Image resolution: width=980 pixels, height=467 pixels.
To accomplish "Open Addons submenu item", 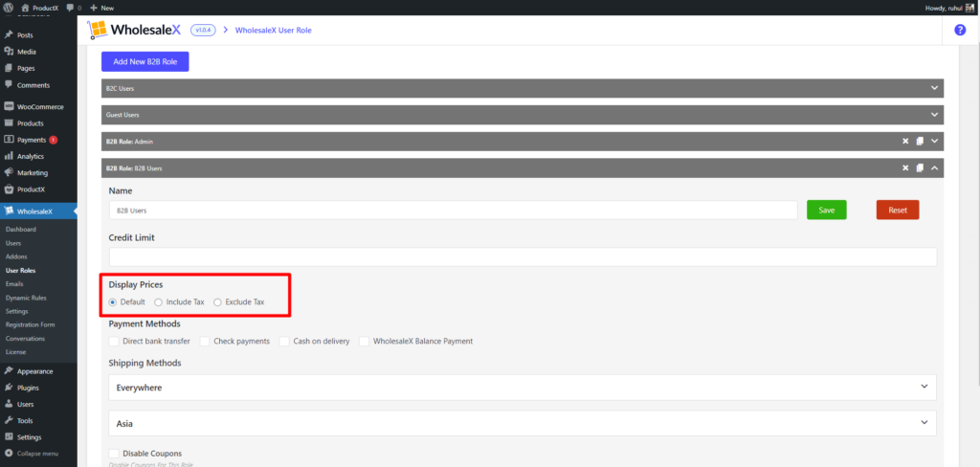I will click(x=16, y=256).
